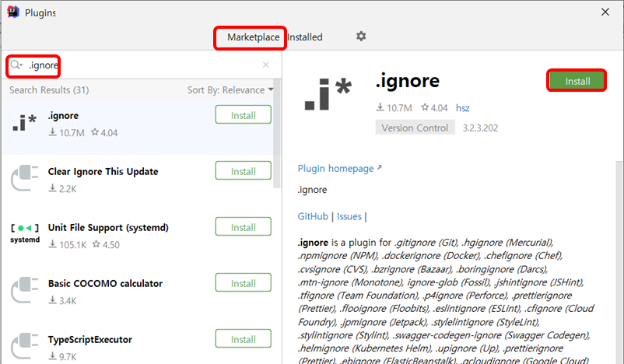Install Basic COCOMO calculator plugin
The image size is (624, 364).
(x=244, y=283)
